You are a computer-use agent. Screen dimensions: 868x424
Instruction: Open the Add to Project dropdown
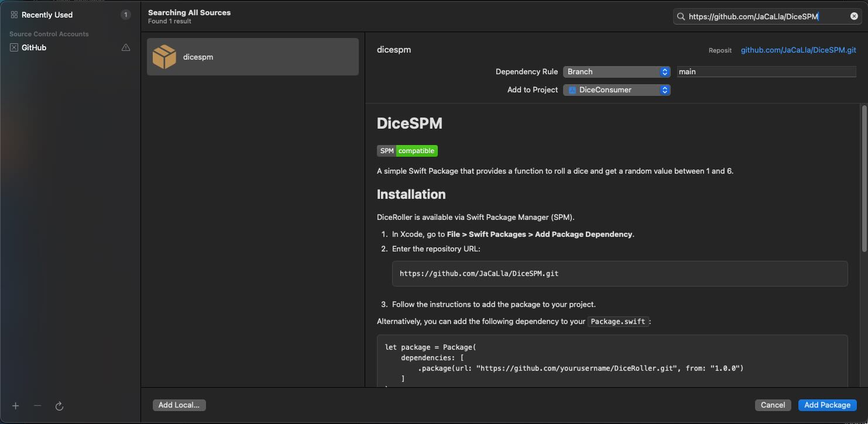pos(617,90)
